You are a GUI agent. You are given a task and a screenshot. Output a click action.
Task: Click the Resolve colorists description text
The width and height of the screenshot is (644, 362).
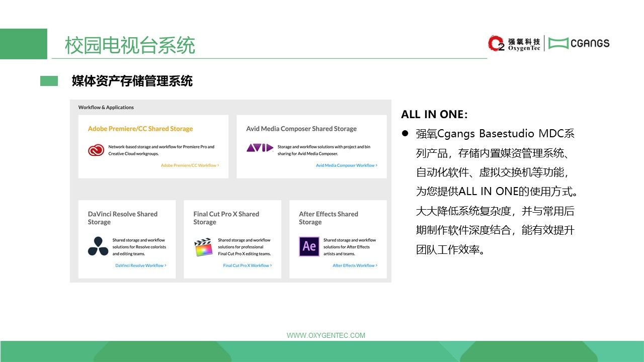click(139, 247)
